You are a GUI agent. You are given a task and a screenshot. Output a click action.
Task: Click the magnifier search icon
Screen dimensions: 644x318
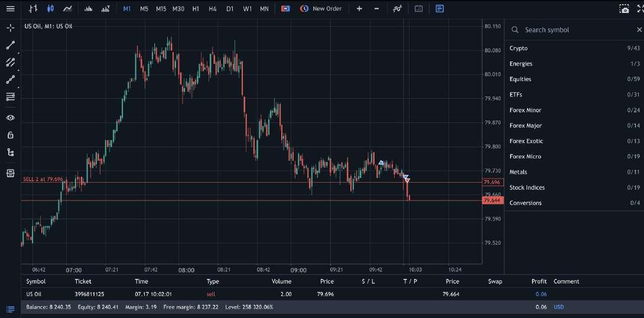tap(515, 30)
